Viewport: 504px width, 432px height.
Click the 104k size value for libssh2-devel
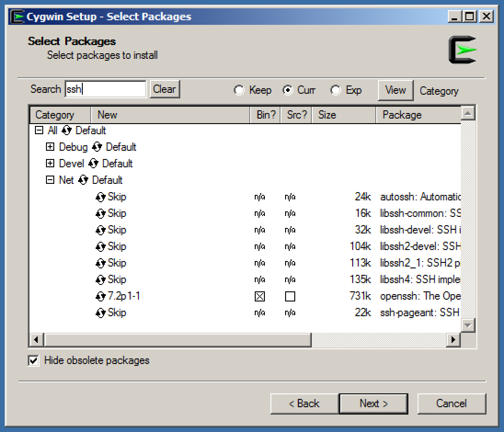pos(361,246)
